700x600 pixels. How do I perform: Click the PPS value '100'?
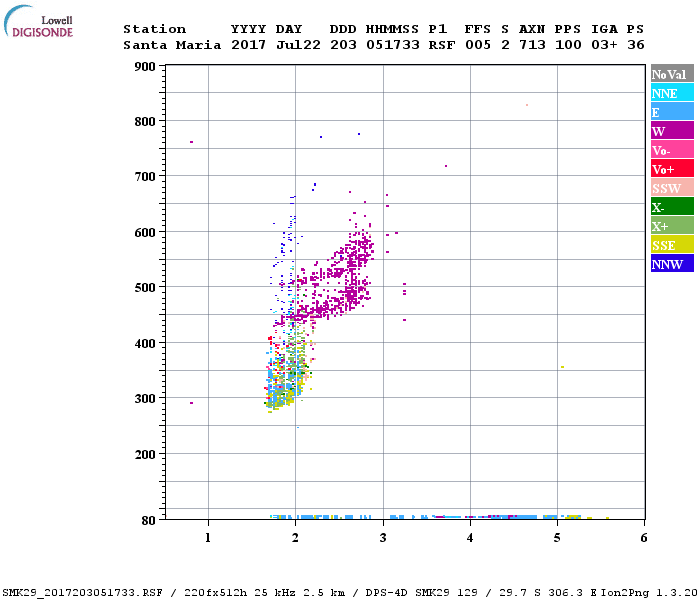568,45
